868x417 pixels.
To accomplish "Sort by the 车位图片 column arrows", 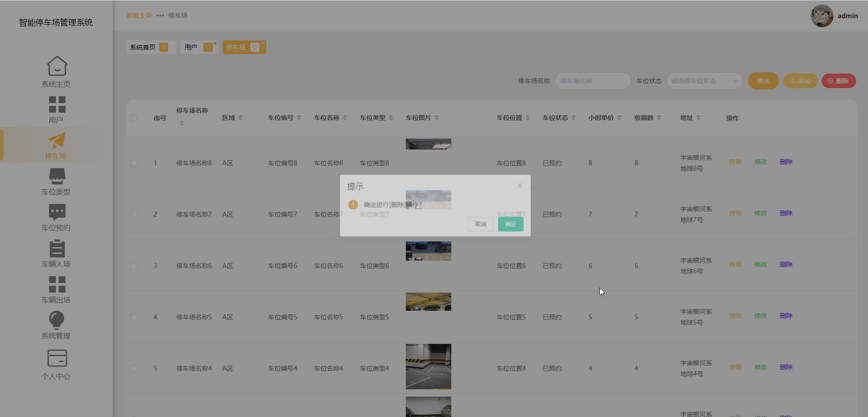I will click(x=437, y=118).
